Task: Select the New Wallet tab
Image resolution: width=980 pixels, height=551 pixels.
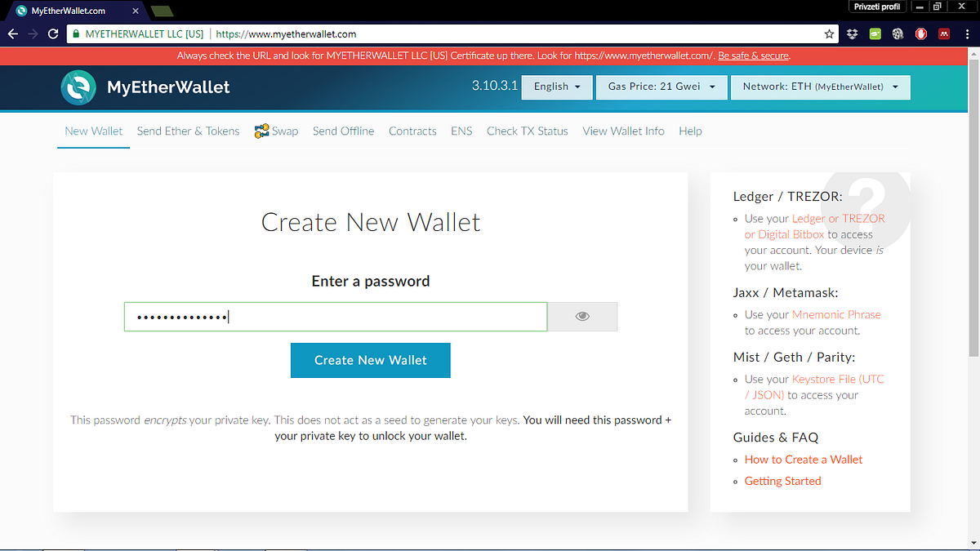Action: click(94, 131)
